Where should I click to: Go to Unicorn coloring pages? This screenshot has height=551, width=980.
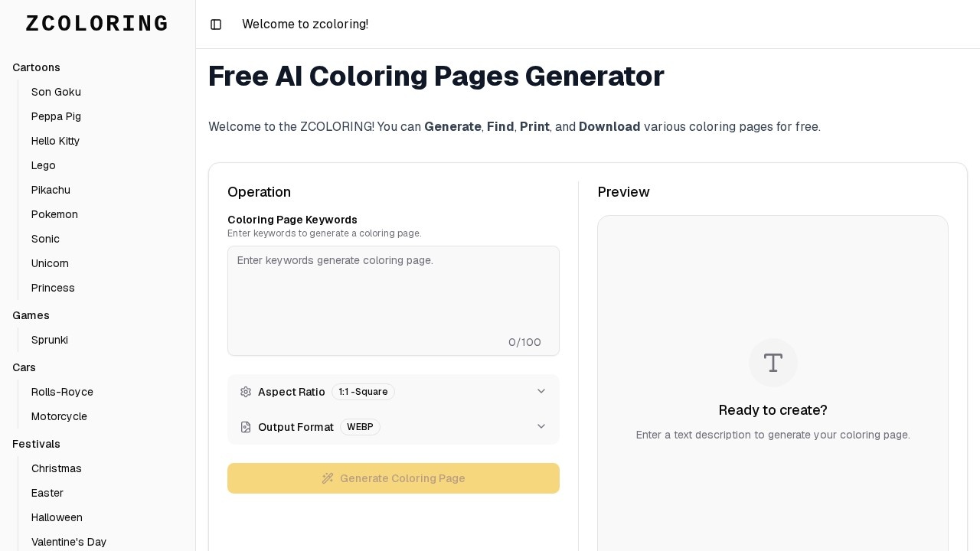coord(50,263)
